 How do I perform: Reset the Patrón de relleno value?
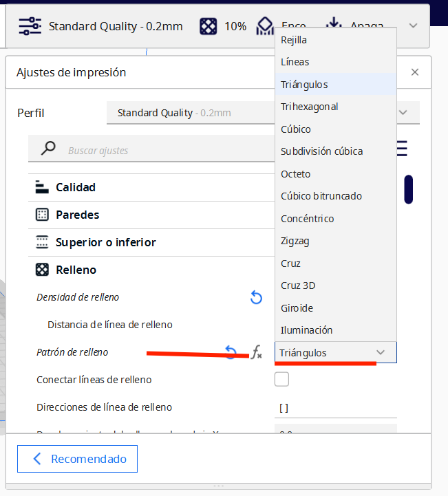[231, 352]
